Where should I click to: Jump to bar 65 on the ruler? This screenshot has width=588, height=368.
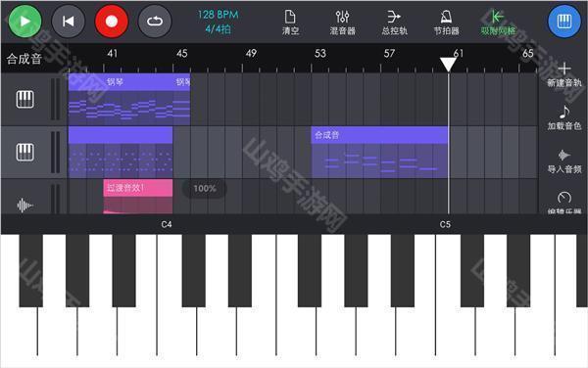click(527, 54)
